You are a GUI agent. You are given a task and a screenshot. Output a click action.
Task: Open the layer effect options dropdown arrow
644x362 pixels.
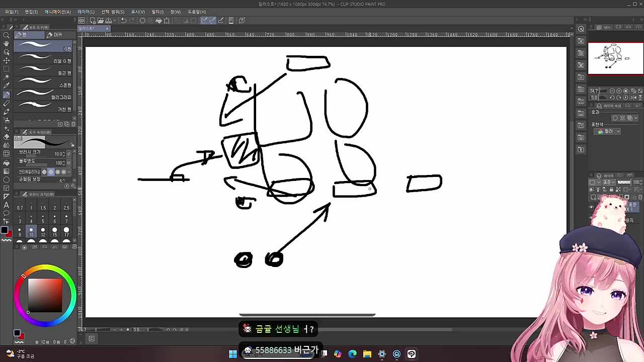click(636, 118)
